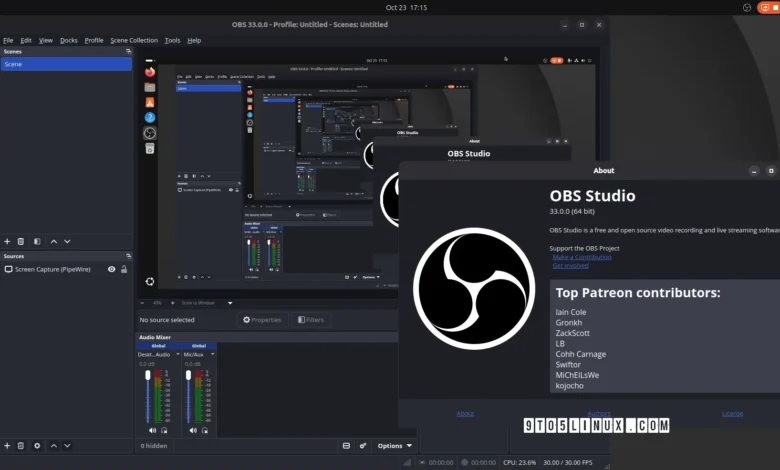This screenshot has height=470, width=780.
Task: Toggle lock on Screen Capture (PipeWire) source
Action: pyautogui.click(x=124, y=269)
